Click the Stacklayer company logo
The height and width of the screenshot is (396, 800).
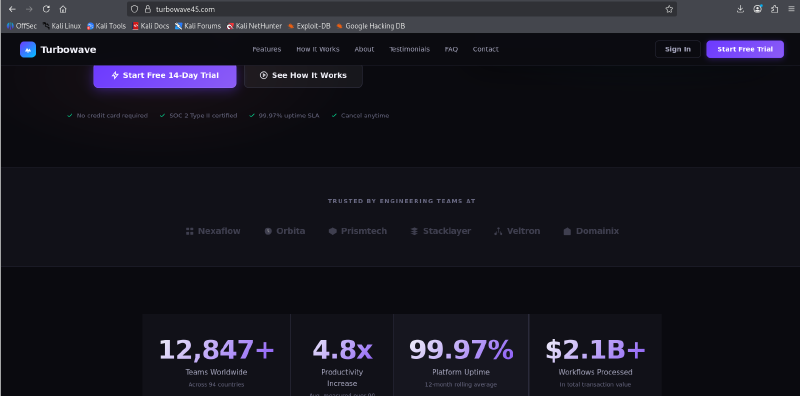(441, 231)
